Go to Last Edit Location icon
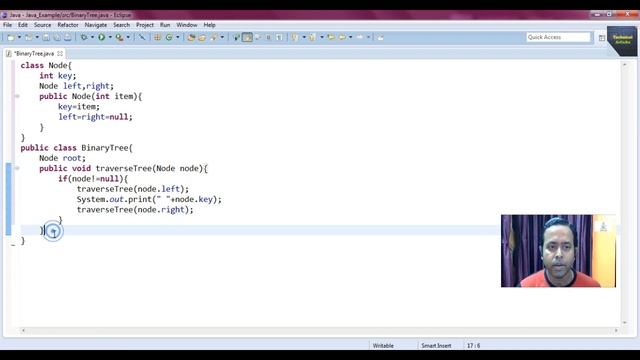Viewport: 640px width, 360px height. click(x=331, y=37)
